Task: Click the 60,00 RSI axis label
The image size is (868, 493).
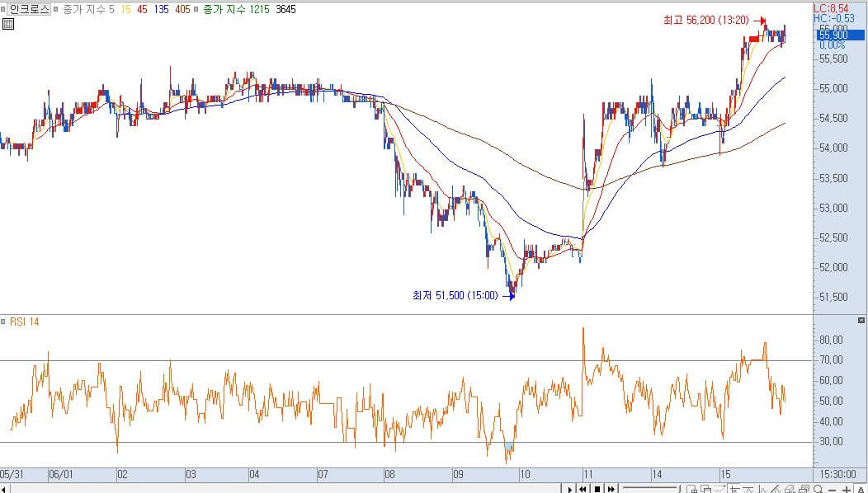Action: [831, 381]
